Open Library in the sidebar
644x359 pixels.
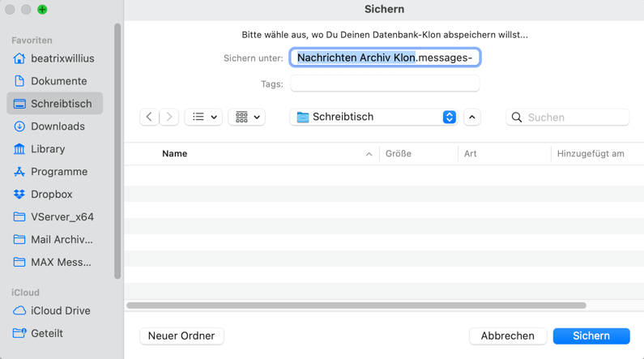(x=54, y=148)
